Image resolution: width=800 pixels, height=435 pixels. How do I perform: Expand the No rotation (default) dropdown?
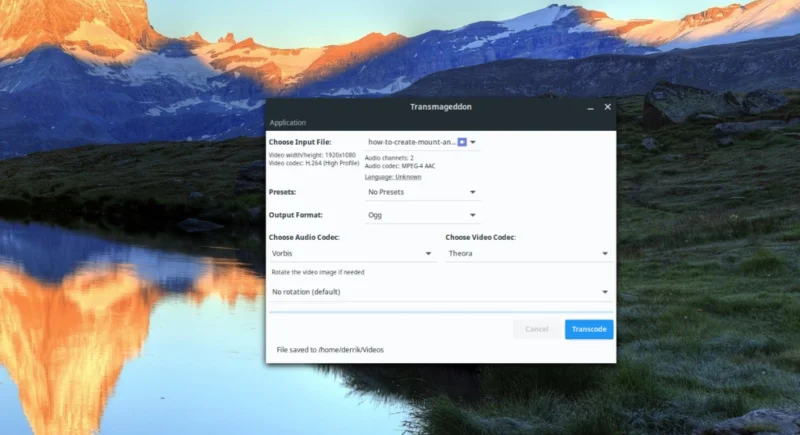(x=441, y=292)
